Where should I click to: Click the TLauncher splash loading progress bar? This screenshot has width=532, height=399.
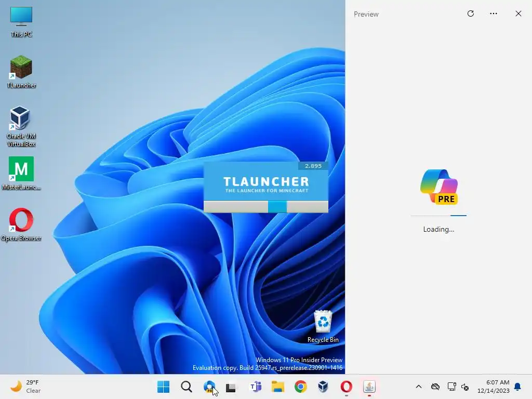pos(265,207)
